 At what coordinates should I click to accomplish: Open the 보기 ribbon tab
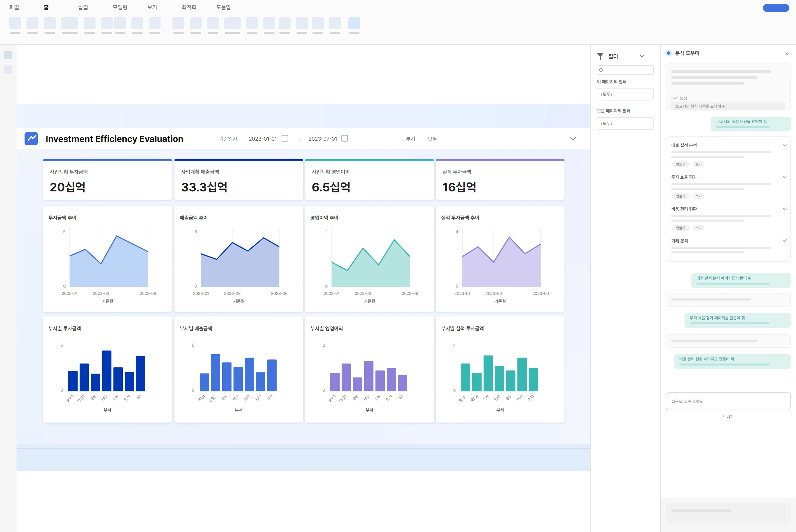152,7
